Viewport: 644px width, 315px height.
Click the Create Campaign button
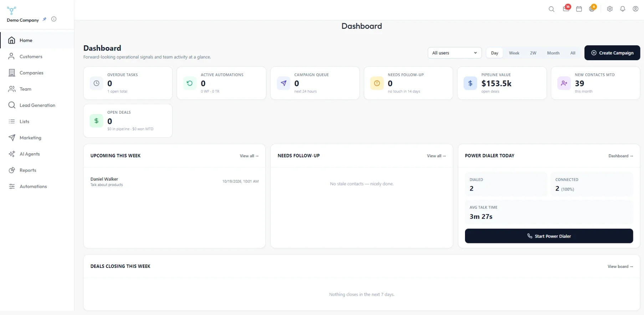tap(612, 53)
